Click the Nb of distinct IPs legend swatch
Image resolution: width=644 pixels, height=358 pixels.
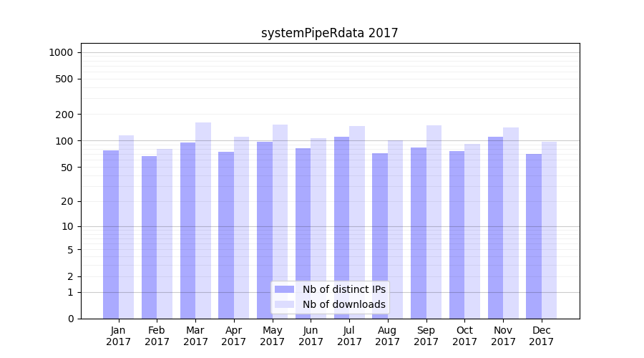coord(284,289)
